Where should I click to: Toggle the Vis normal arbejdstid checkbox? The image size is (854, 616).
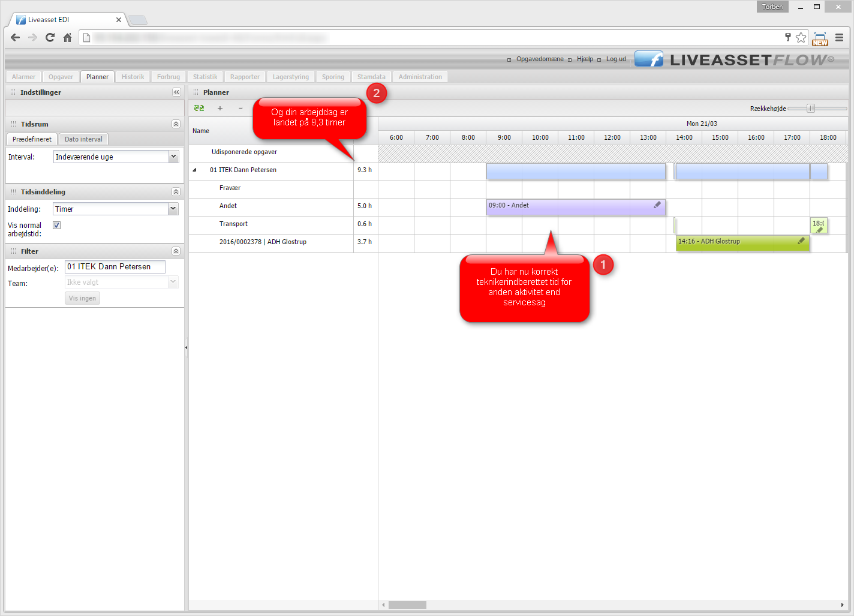[x=57, y=226]
